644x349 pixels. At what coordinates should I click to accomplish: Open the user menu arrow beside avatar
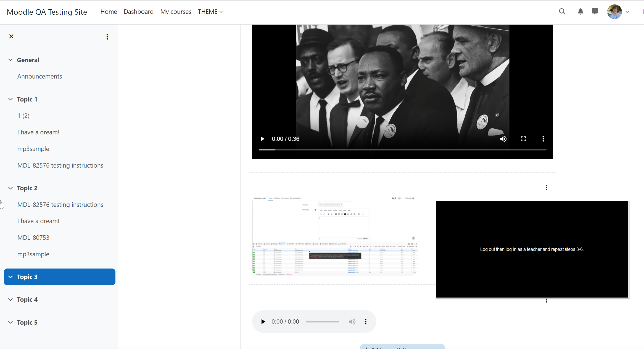(x=627, y=12)
